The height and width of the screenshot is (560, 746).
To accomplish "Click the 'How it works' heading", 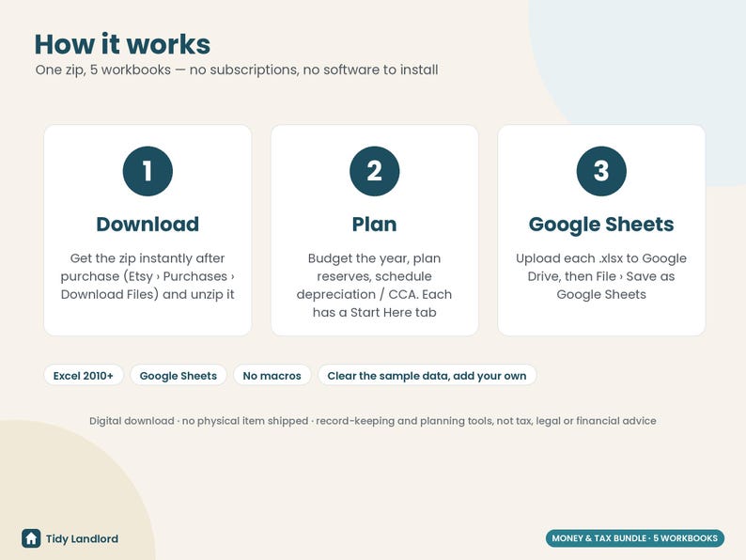I will pos(123,44).
